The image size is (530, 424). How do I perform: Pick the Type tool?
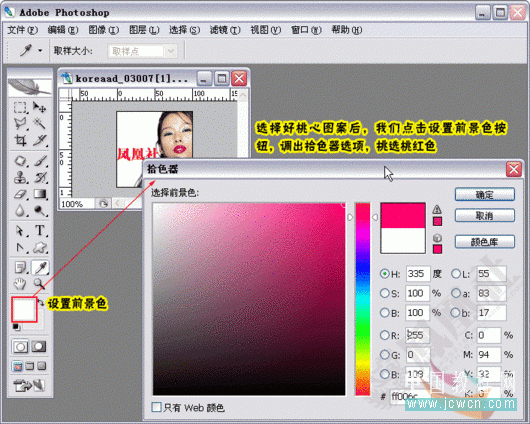[x=40, y=231]
